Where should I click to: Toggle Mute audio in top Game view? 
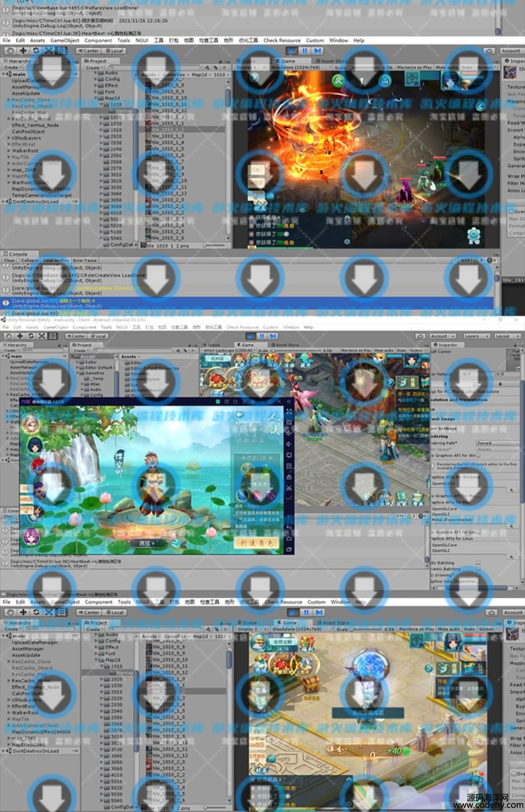coord(446,67)
